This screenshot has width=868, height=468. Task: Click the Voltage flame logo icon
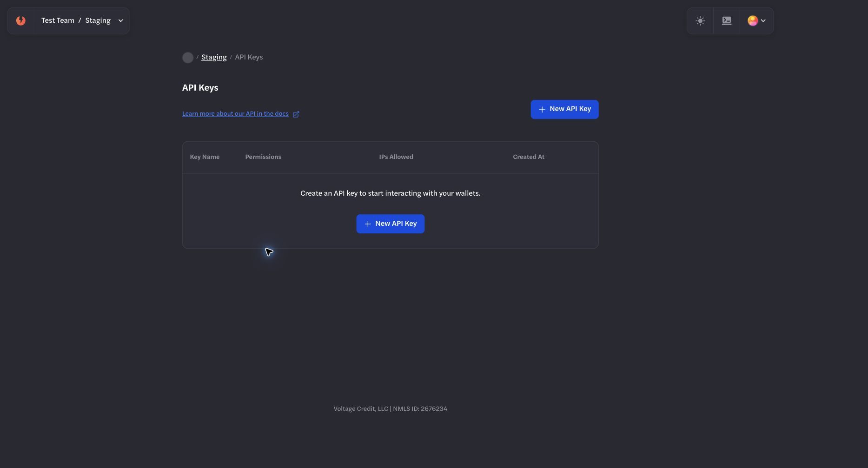[x=20, y=20]
